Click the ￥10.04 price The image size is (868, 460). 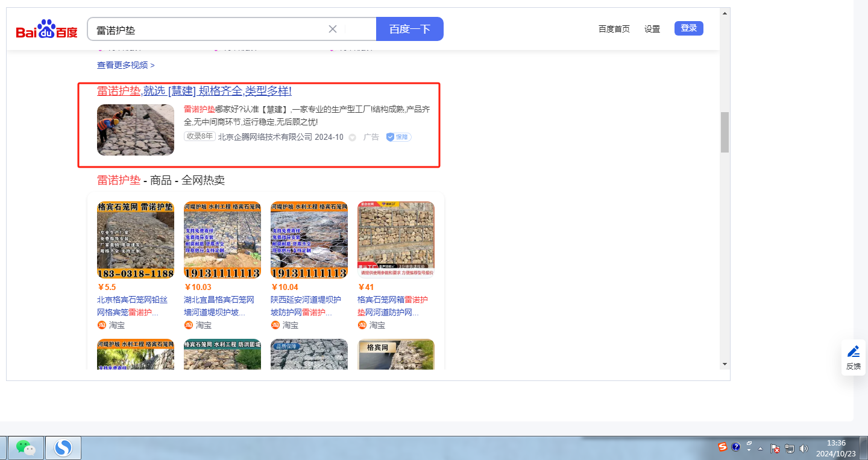tap(285, 287)
